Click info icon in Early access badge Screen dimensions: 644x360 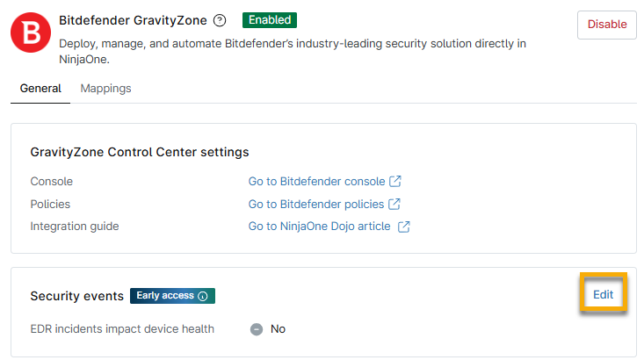[x=203, y=296]
